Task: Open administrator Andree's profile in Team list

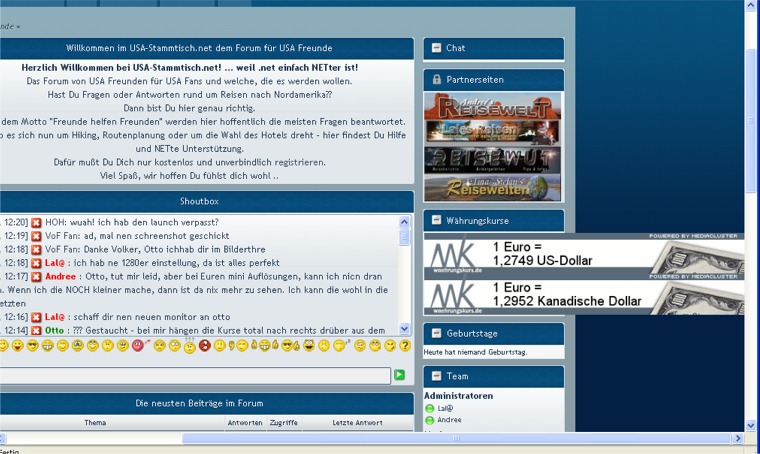Action: 450,420
